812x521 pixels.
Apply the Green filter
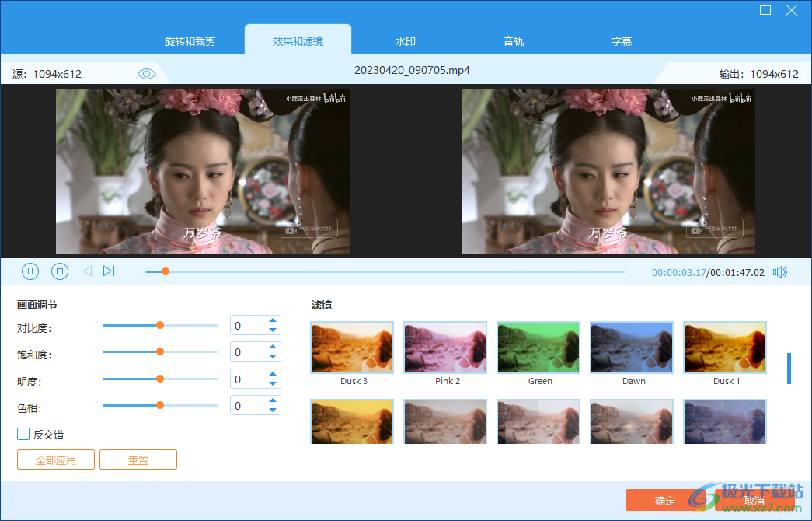tap(538, 348)
